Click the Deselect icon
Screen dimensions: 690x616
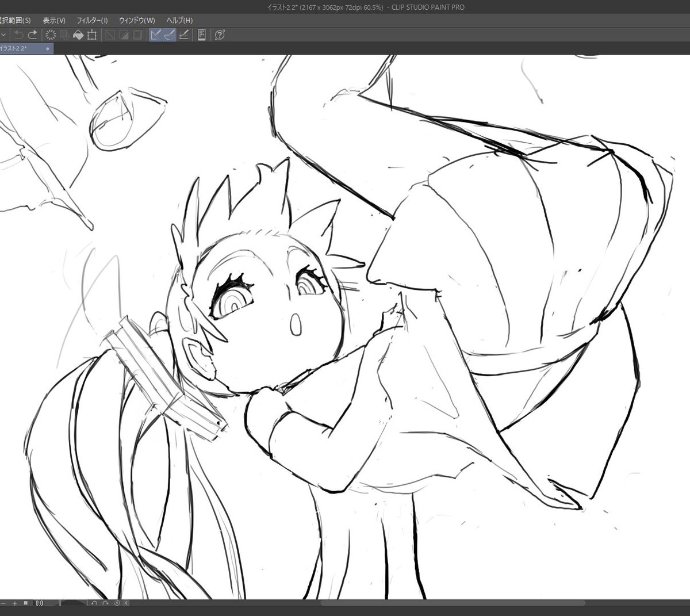(x=109, y=35)
